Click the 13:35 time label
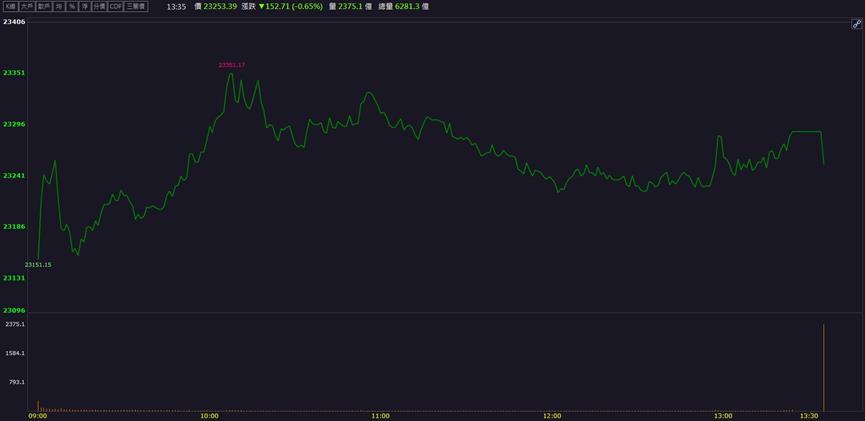This screenshot has height=421, width=865. point(175,7)
